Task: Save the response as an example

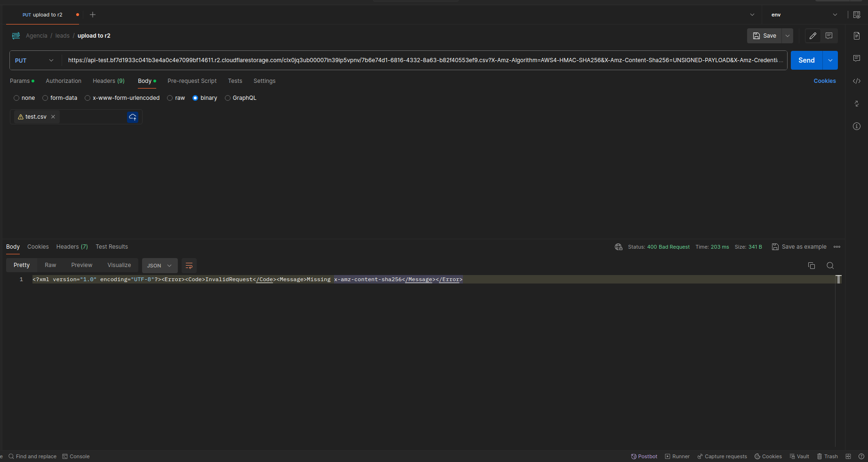Action: pos(799,246)
